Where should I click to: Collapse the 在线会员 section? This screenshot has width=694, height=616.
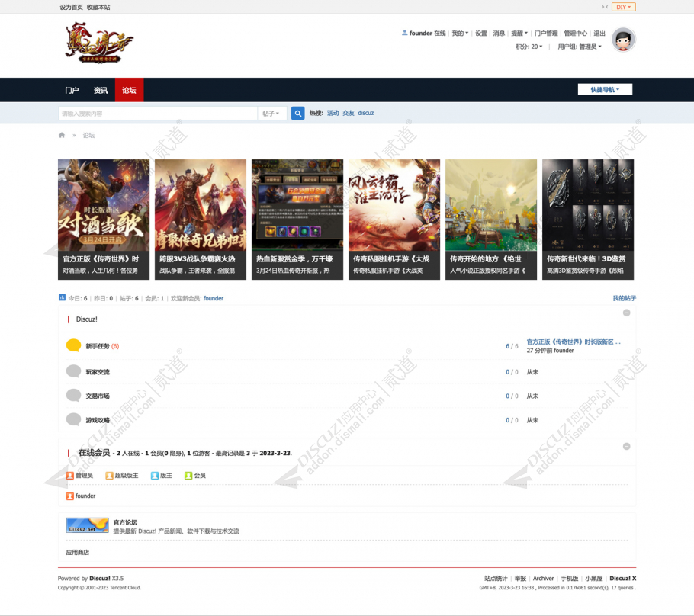[626, 447]
